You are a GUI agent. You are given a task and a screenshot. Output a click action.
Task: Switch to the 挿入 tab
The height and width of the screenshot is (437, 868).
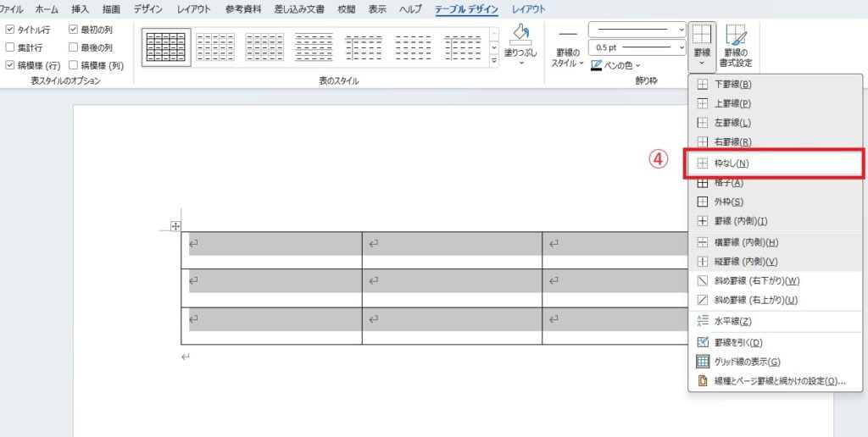pos(81,8)
